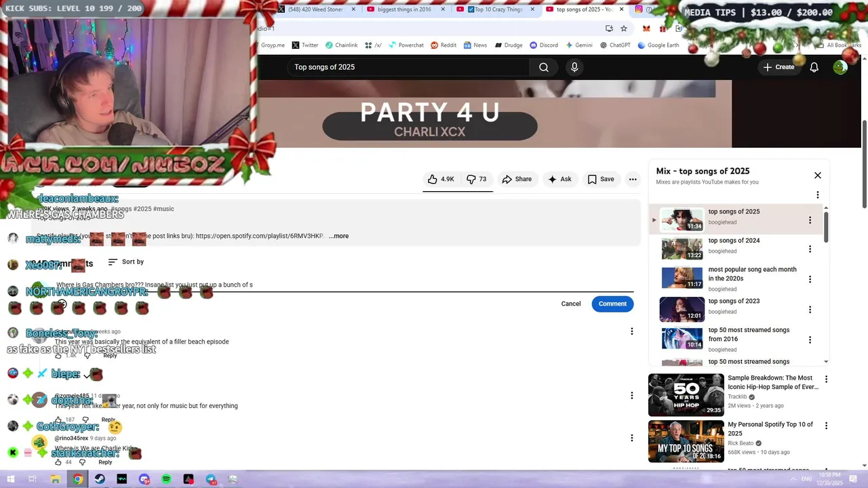This screenshot has height=488, width=868.
Task: Open the Spotify playlist link in description
Action: 260,236
